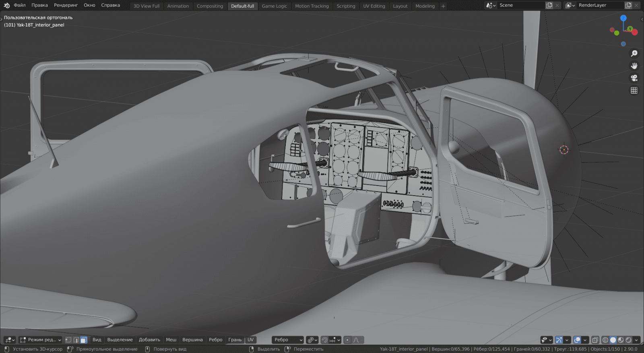Toggle show gizmos button
This screenshot has height=353, width=644.
pyautogui.click(x=559, y=340)
